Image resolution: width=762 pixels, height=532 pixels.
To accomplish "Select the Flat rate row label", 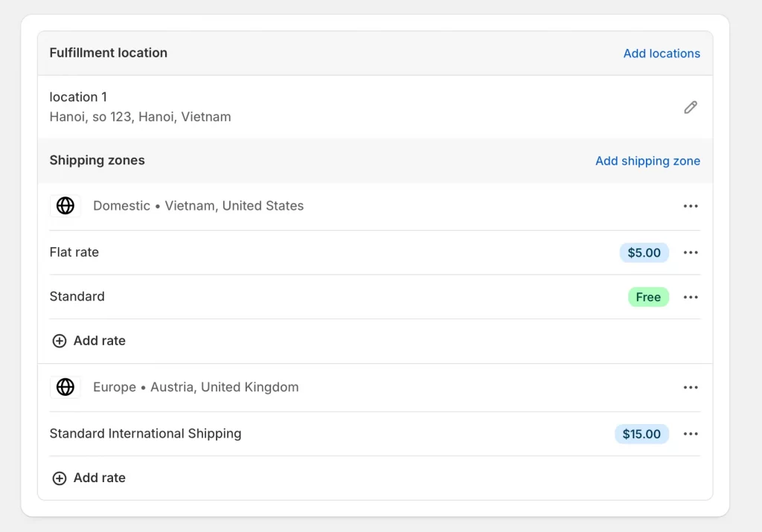I will pyautogui.click(x=74, y=252).
